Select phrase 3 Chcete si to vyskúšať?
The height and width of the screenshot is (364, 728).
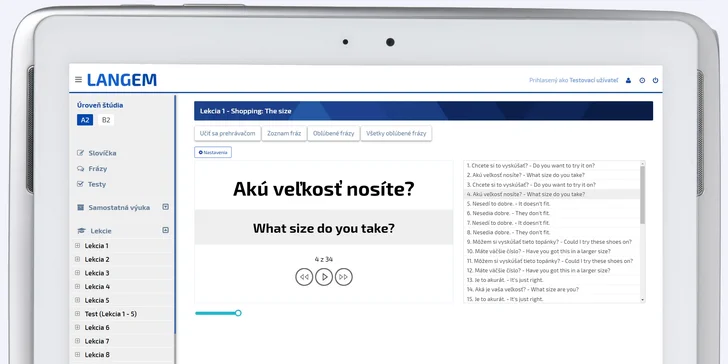click(x=552, y=185)
